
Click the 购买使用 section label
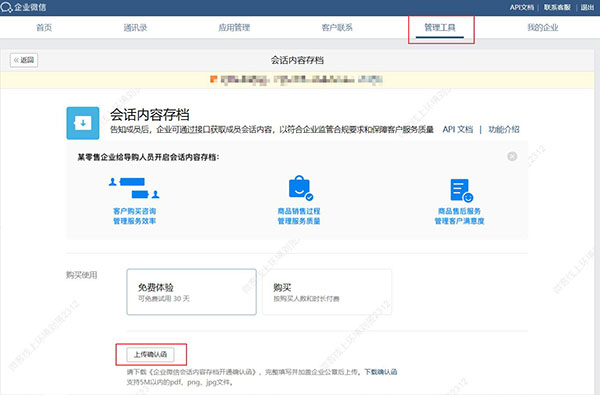(82, 275)
